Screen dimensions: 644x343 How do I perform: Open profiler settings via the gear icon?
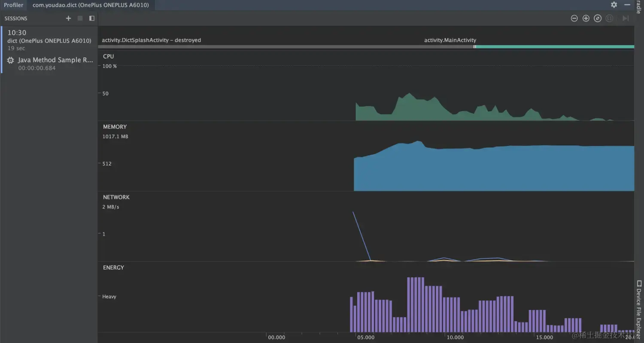(614, 5)
